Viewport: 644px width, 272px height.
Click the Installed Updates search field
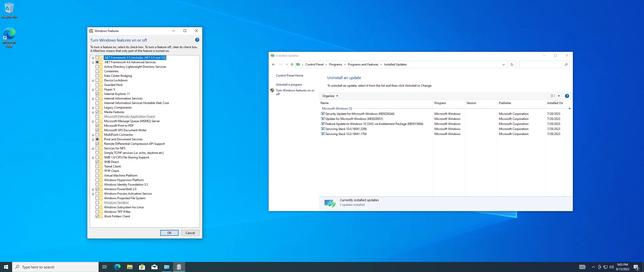tap(541, 64)
